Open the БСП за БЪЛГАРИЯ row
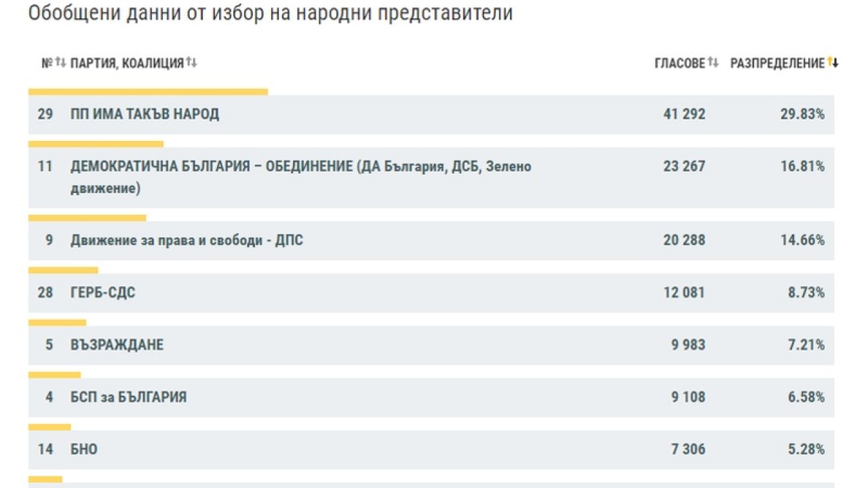 pyautogui.click(x=128, y=397)
